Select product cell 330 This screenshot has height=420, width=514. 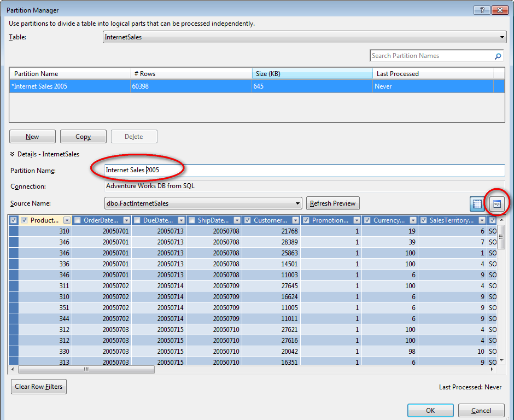pyautogui.click(x=45, y=352)
